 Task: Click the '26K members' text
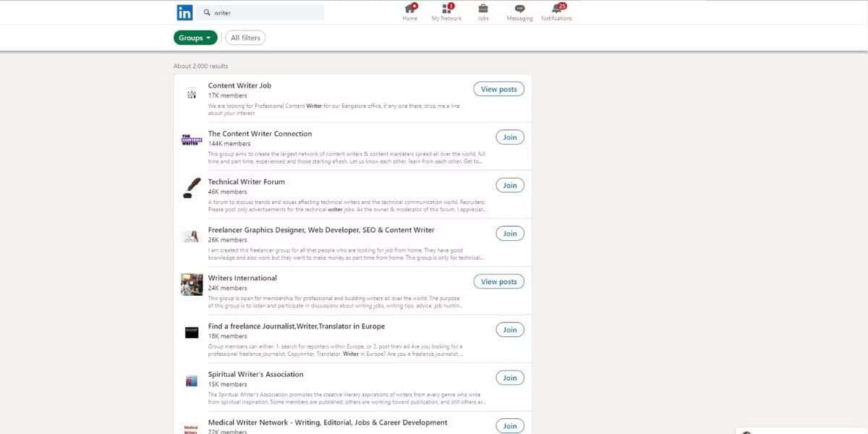click(x=227, y=240)
